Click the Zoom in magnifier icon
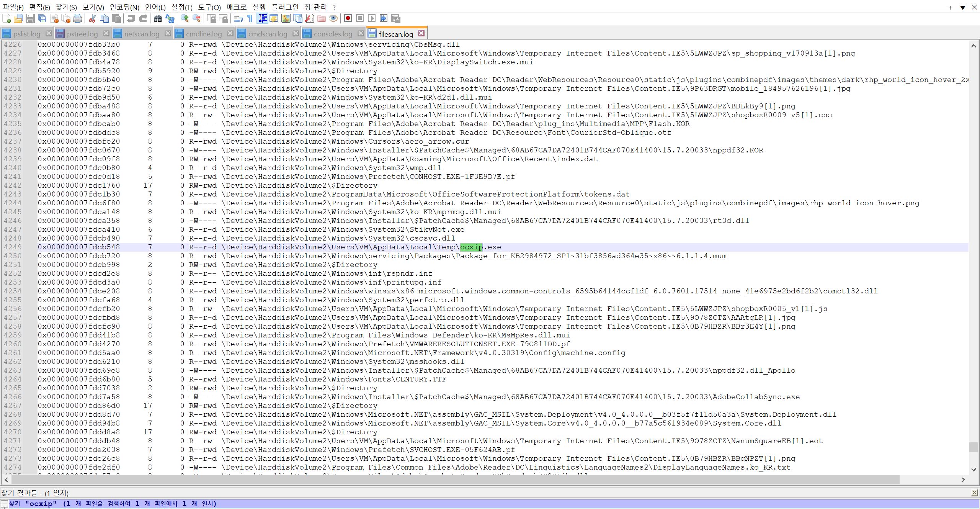This screenshot has height=509, width=980. click(x=185, y=18)
